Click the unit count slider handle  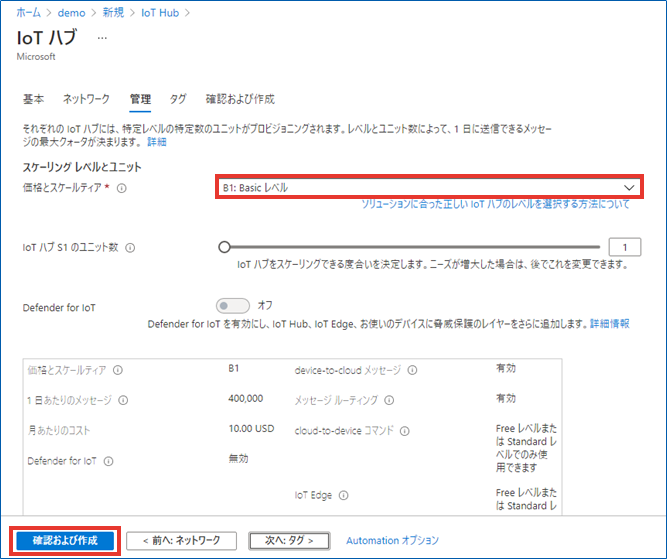tap(224, 247)
